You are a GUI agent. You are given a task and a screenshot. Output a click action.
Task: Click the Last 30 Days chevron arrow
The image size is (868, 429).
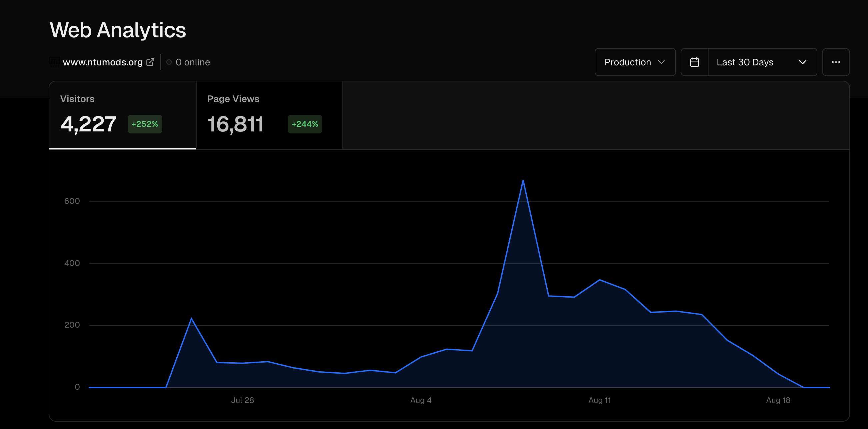pos(803,62)
